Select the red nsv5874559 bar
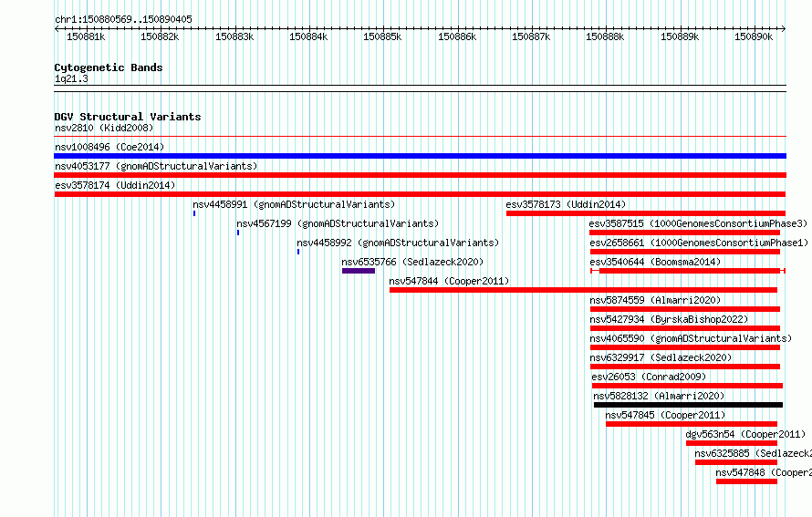The width and height of the screenshot is (812, 517). coord(685,309)
